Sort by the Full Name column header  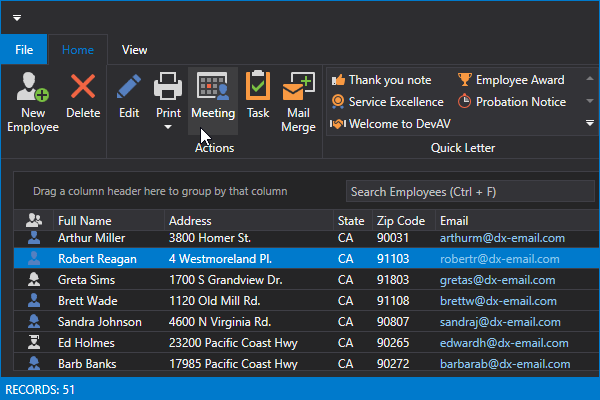point(85,221)
